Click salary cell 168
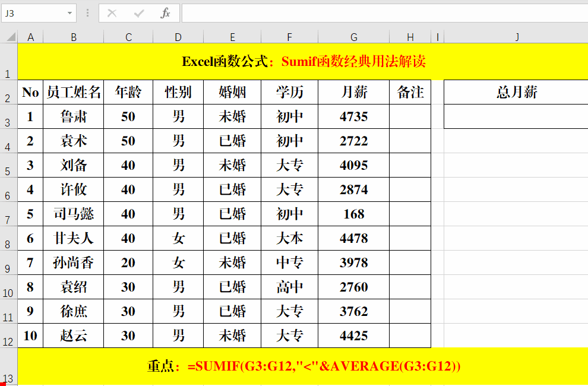 (x=353, y=214)
